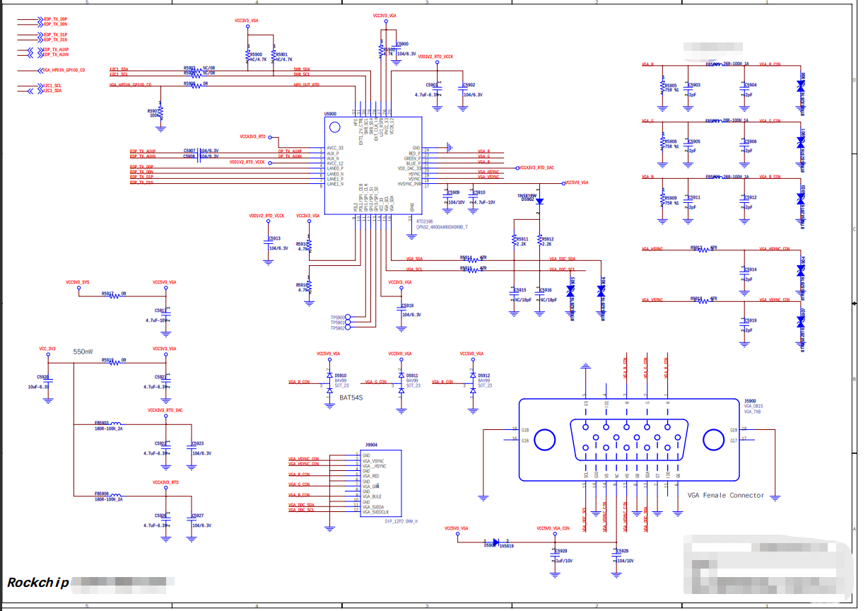Image resolution: width=868 pixels, height=611 pixels.
Task: Select the left mounting hole of DB15 connector
Action: click(x=545, y=441)
